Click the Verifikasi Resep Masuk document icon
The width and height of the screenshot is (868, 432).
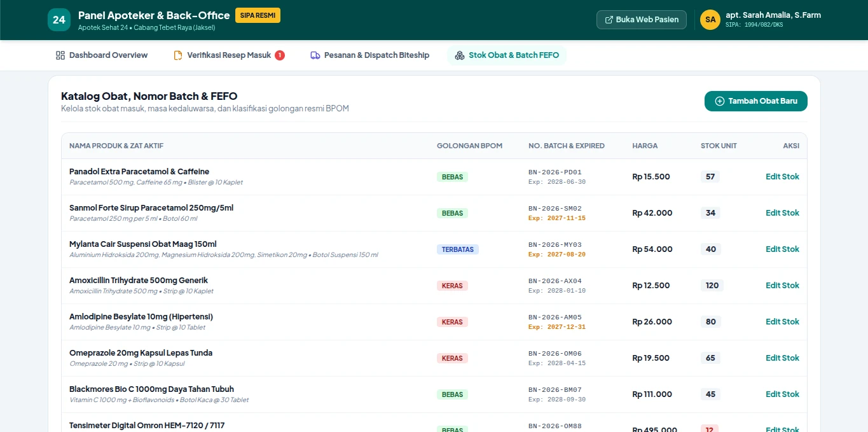tap(178, 55)
